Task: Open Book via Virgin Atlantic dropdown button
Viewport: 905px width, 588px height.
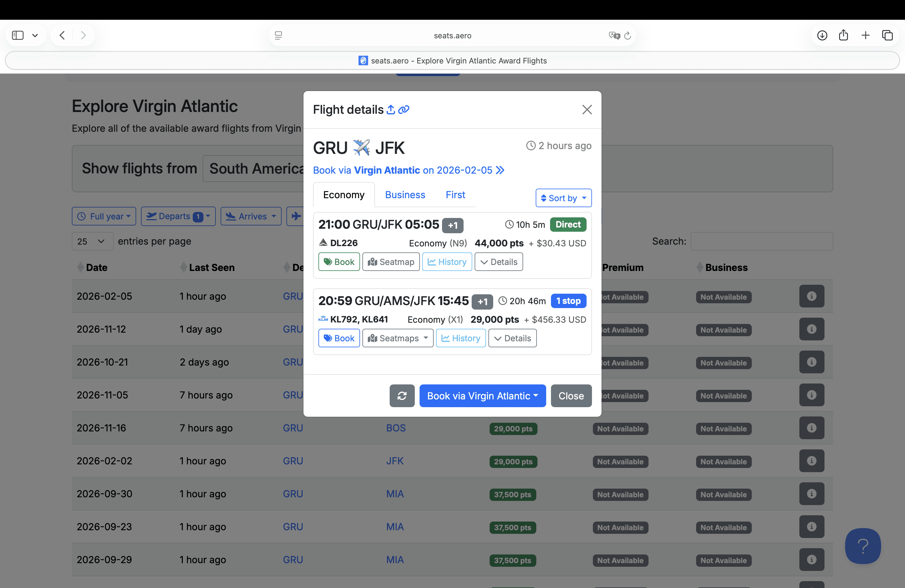Action: point(482,395)
